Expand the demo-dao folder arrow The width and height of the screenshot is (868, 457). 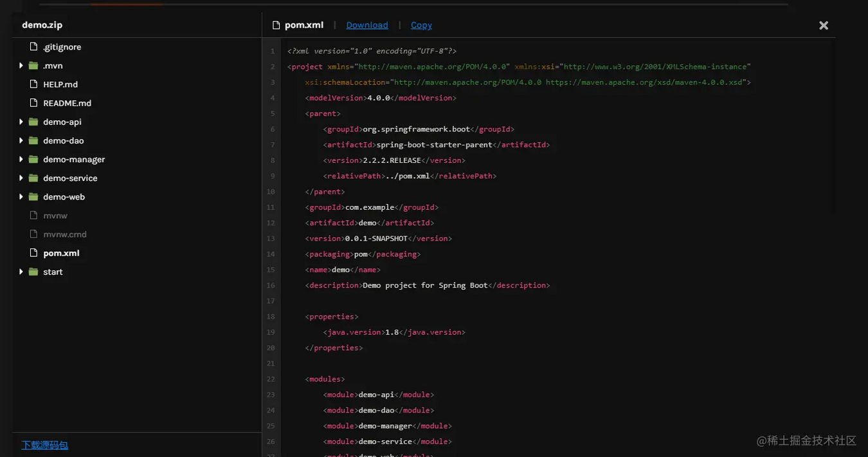click(21, 140)
